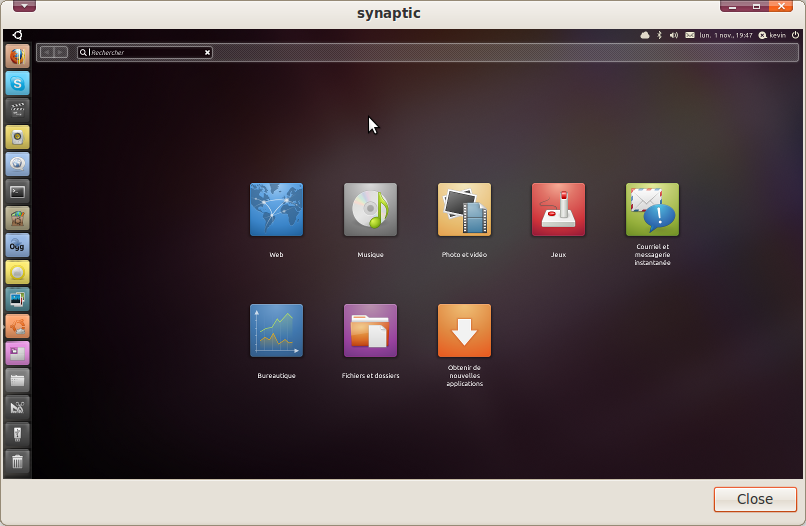This screenshot has width=806, height=526.
Task: Launch Firefox from the launcher
Action: tap(17, 56)
